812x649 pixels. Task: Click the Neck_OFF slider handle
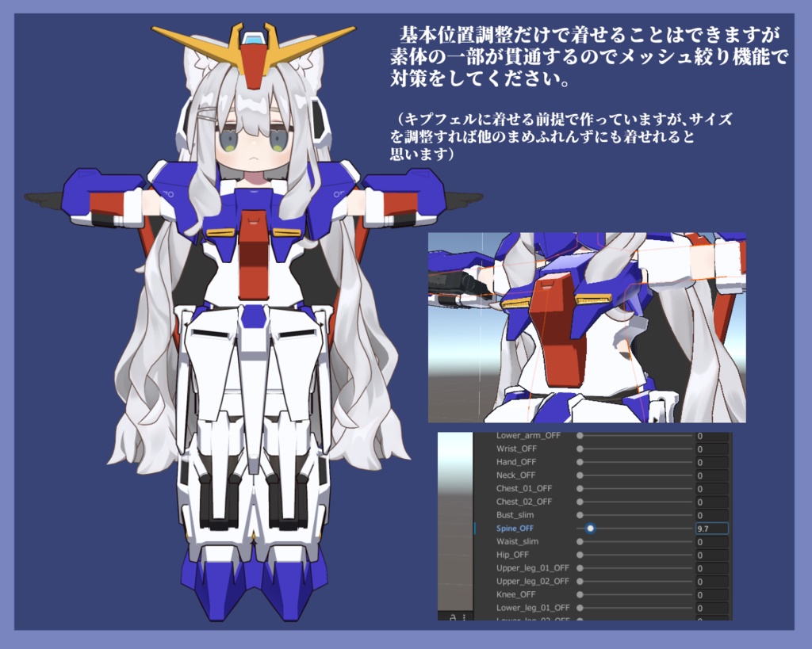pos(580,475)
